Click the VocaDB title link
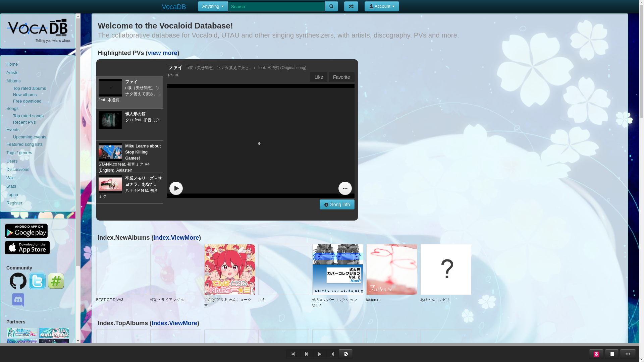This screenshot has height=362, width=644. (174, 7)
